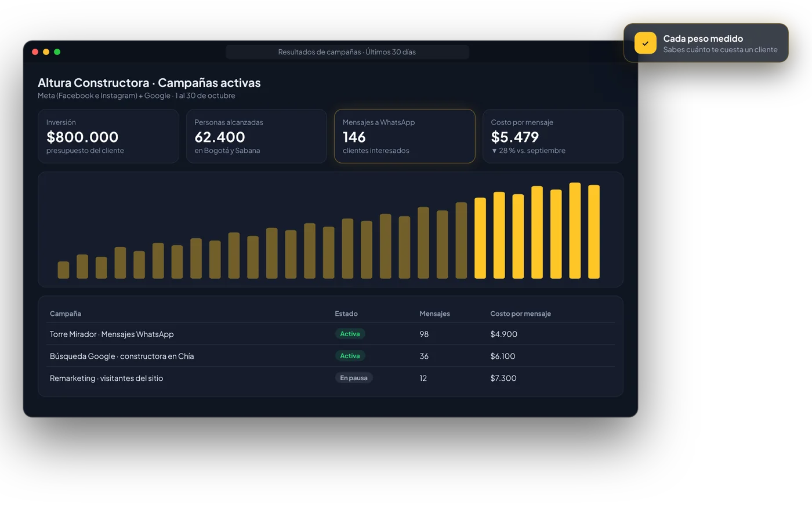This screenshot has width=812, height=510.
Task: Click the 'Activa' badge for Torre Mirador
Action: point(350,334)
